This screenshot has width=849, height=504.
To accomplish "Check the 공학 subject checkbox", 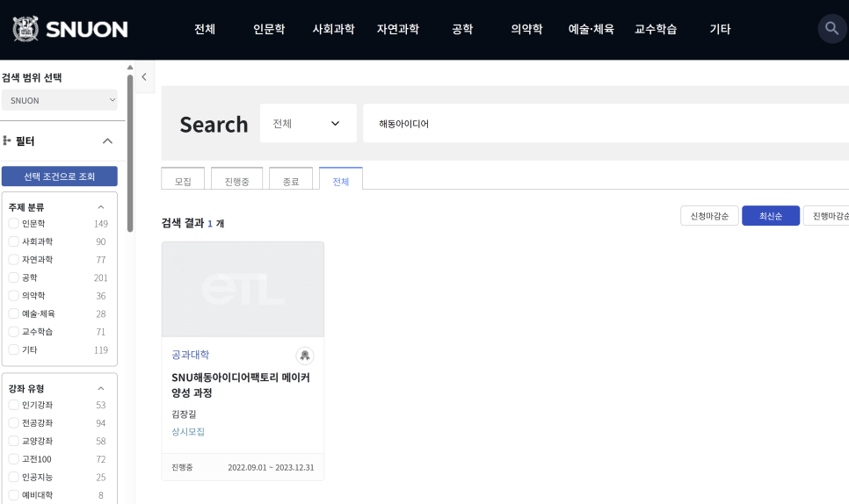I will [x=13, y=277].
